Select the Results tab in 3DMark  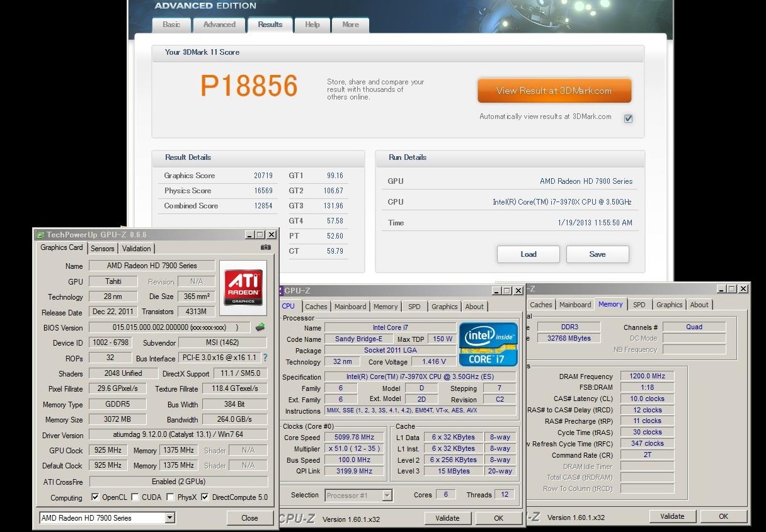pyautogui.click(x=270, y=25)
